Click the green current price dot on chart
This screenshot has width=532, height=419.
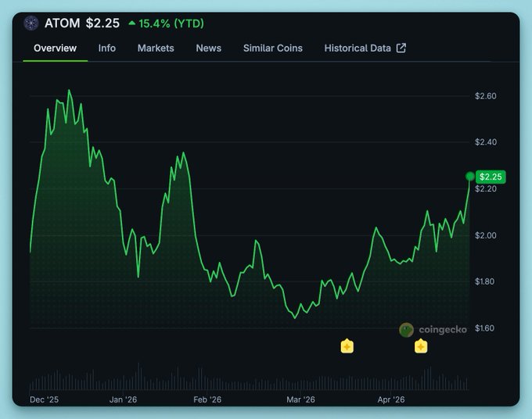[x=470, y=177]
